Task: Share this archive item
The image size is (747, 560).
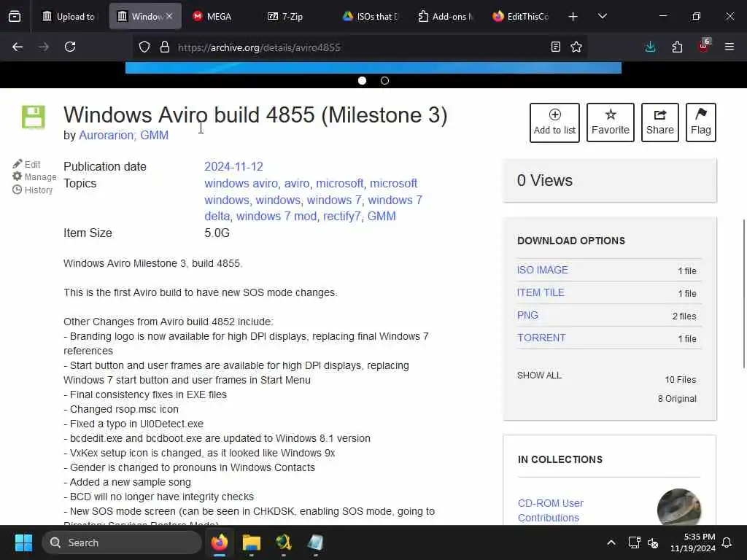Action: 659,122
